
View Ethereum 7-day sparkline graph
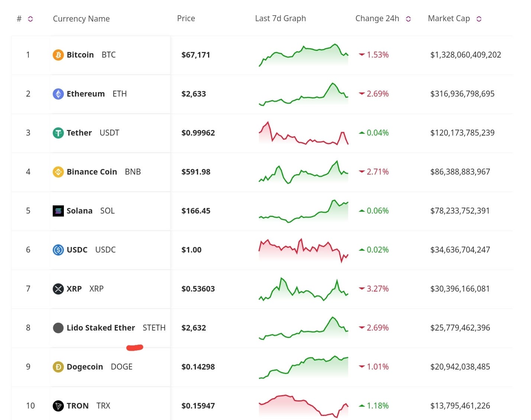pyautogui.click(x=303, y=94)
